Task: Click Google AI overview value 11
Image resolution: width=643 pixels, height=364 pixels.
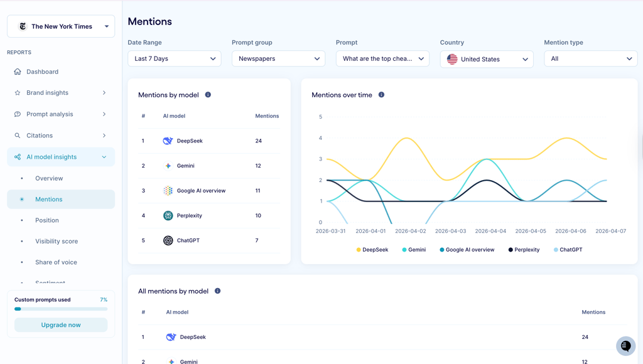Action: 257,191
